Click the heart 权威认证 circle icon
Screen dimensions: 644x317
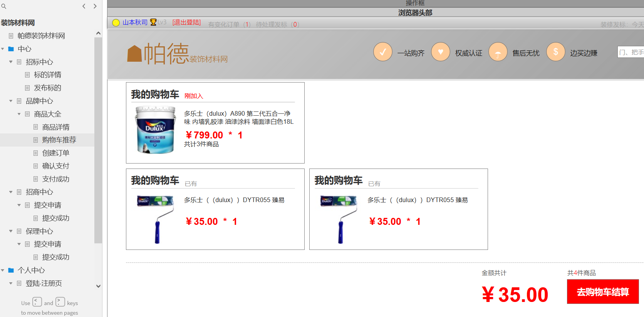441,52
